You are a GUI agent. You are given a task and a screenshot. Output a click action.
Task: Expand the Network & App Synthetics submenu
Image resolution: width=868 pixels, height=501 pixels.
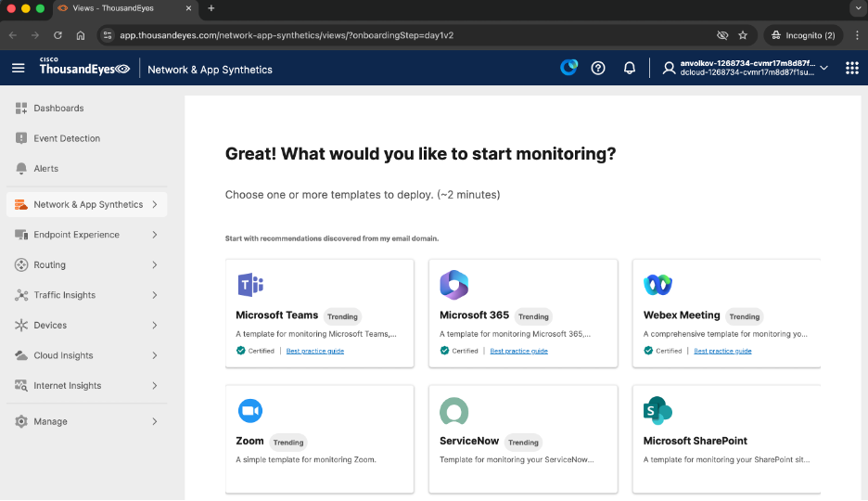(154, 204)
